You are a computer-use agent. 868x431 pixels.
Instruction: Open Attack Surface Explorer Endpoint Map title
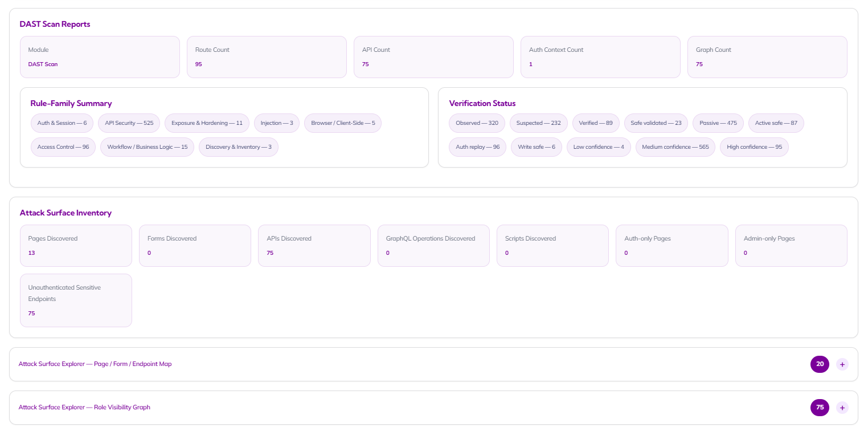[x=95, y=364]
